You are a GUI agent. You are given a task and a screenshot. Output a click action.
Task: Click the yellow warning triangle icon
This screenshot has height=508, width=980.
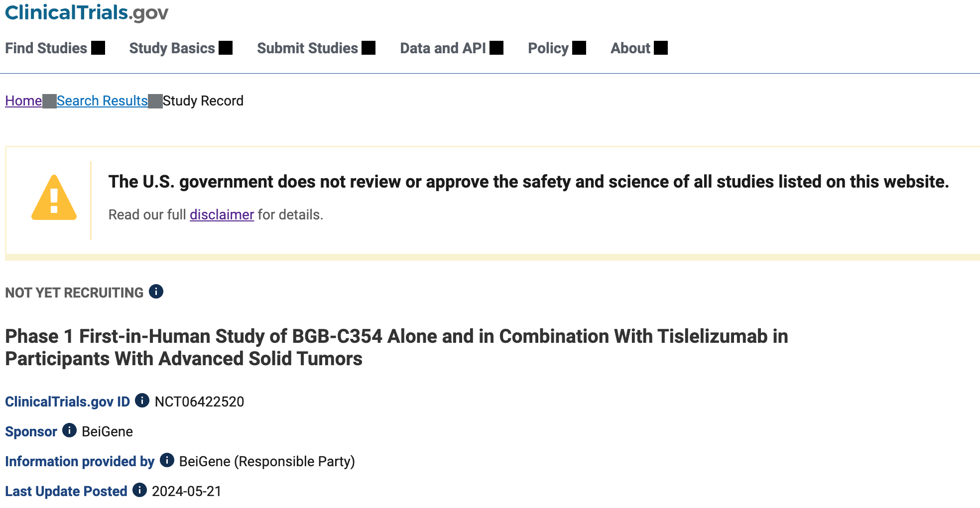(54, 198)
